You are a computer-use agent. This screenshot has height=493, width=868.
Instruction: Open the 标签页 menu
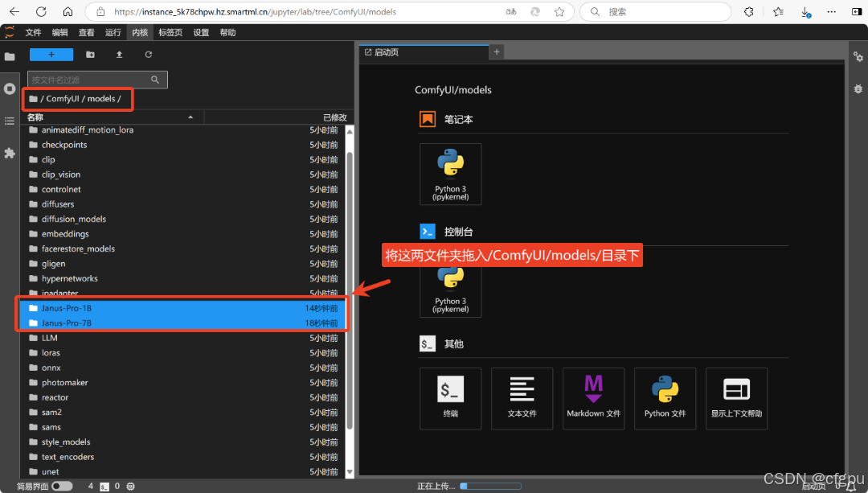[x=170, y=33]
